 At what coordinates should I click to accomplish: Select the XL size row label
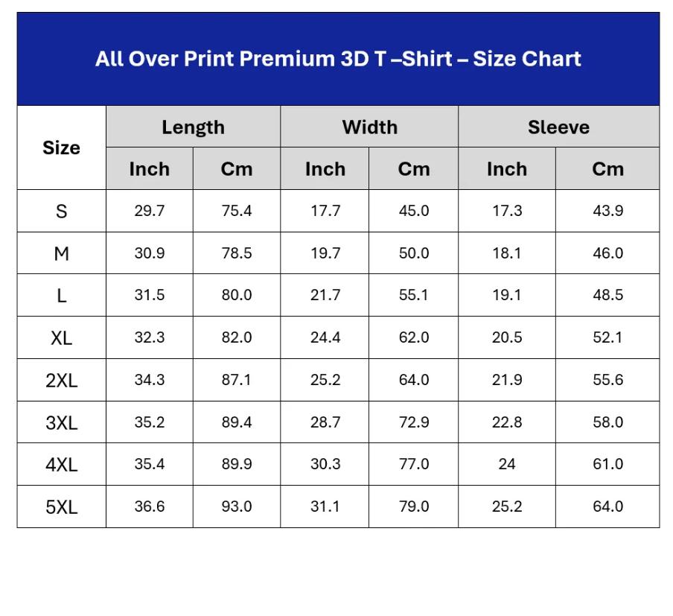[61, 337]
